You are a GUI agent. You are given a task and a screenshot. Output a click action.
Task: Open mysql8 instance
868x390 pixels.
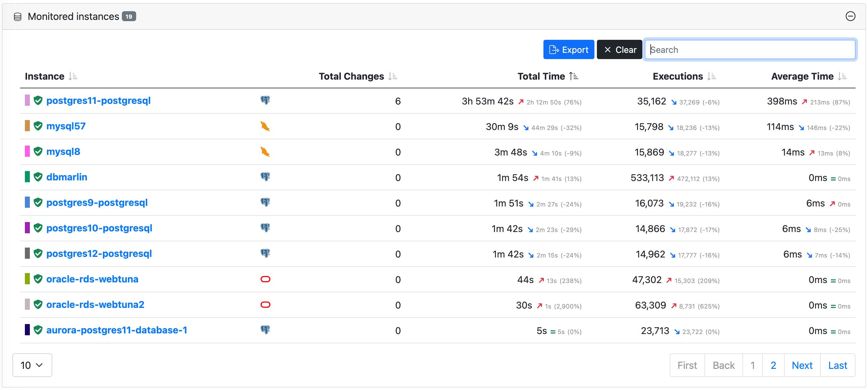[x=63, y=152]
